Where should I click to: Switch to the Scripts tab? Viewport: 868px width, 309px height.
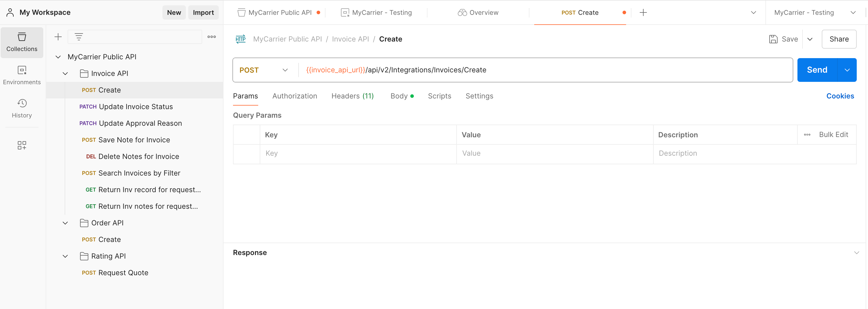click(x=439, y=96)
